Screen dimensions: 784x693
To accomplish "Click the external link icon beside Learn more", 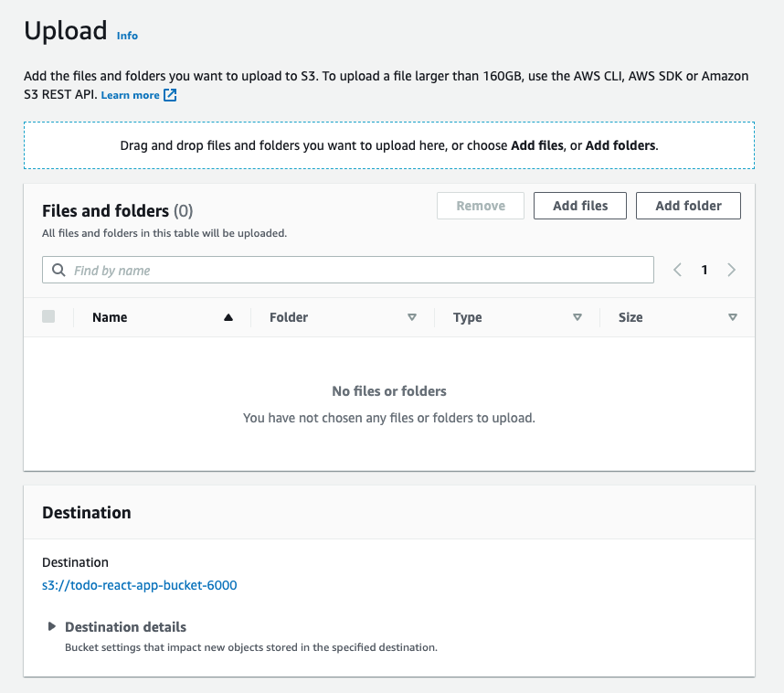I will (170, 95).
